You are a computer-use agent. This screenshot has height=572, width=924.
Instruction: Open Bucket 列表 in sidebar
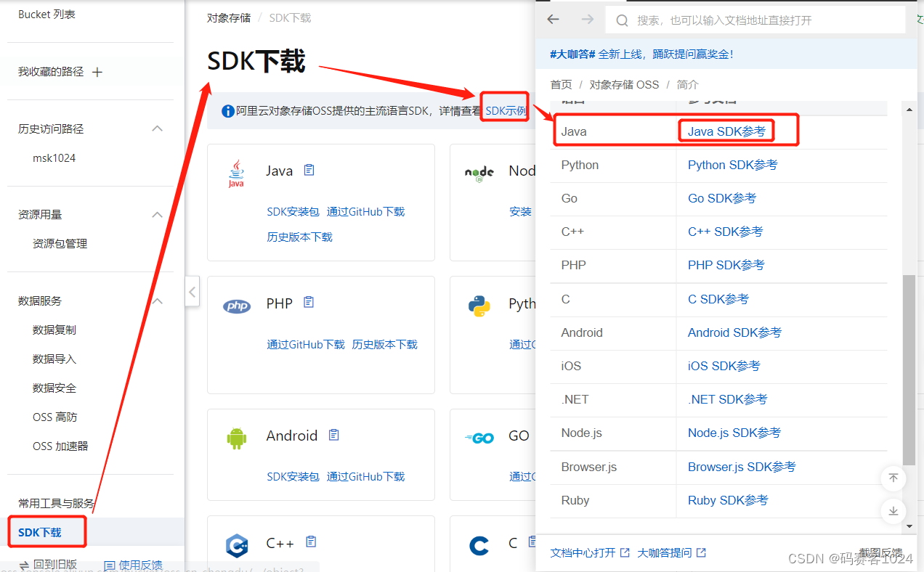(46, 14)
